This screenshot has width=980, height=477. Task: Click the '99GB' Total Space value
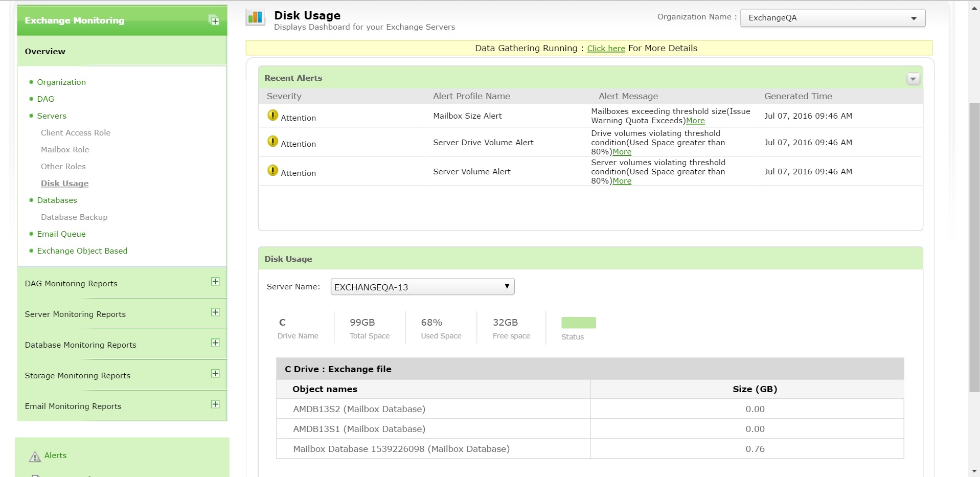pos(362,323)
